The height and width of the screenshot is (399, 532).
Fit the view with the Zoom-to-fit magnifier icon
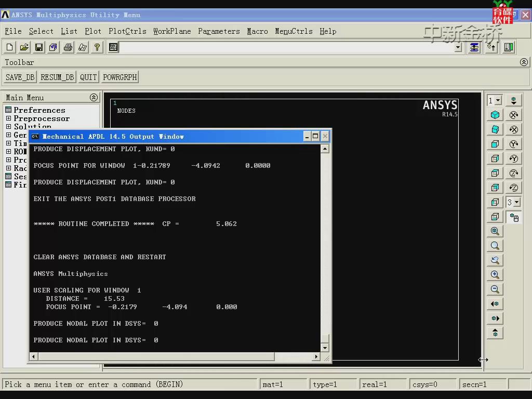495,231
